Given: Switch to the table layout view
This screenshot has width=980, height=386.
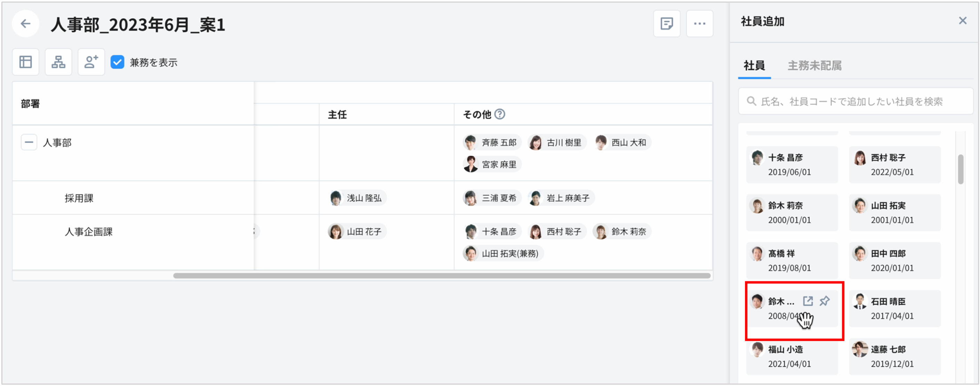Looking at the screenshot, I should pyautogui.click(x=25, y=62).
